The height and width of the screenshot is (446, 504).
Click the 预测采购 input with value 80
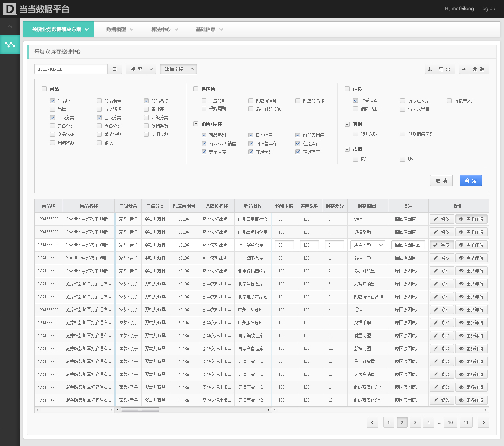pyautogui.click(x=284, y=245)
